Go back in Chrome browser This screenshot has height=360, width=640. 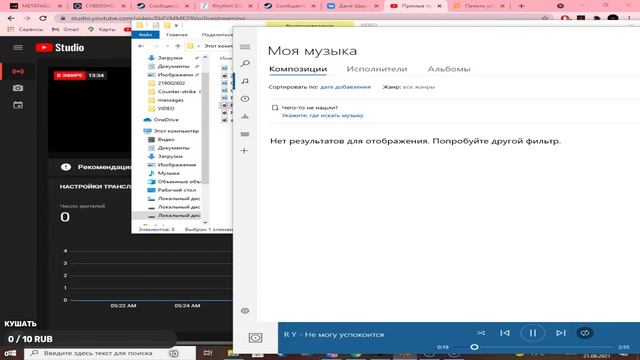11,18
